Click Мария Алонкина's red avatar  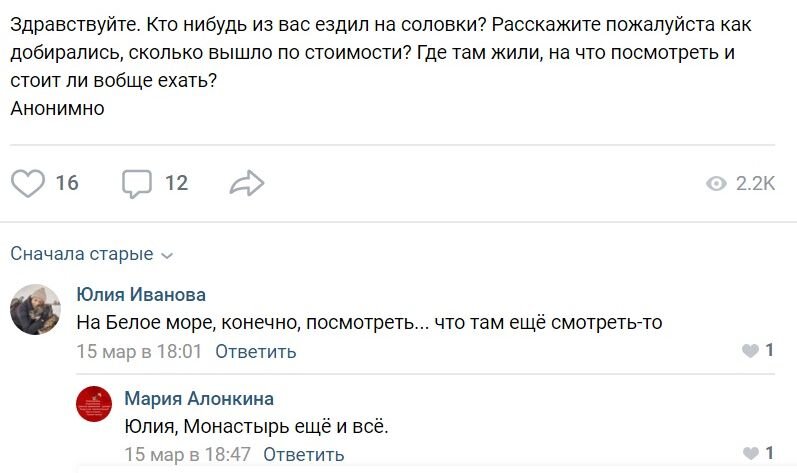[x=94, y=403]
